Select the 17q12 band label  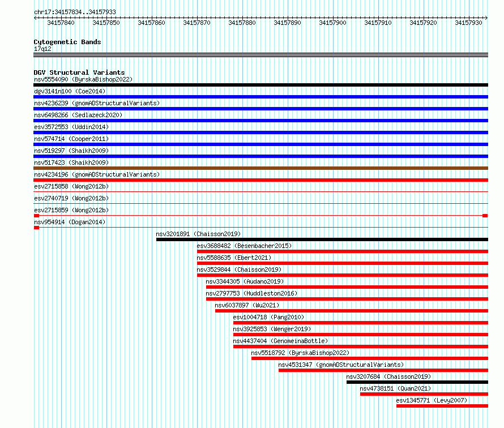click(x=42, y=49)
